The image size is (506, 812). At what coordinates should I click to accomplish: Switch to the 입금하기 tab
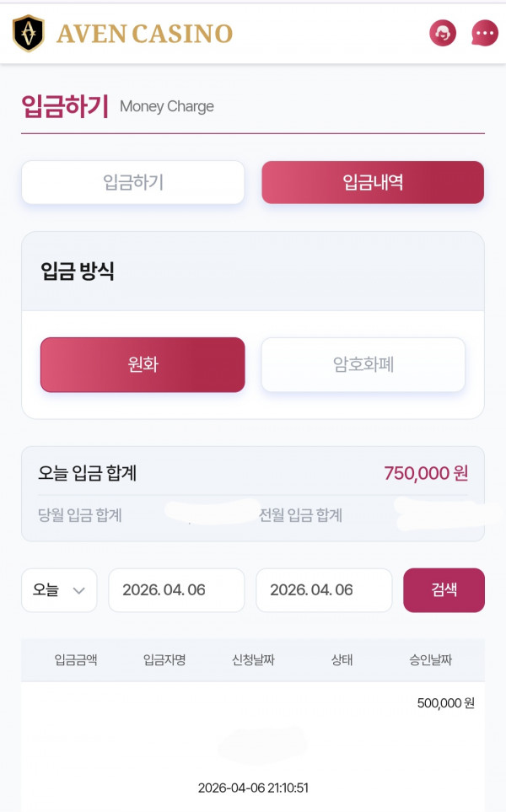[132, 182]
